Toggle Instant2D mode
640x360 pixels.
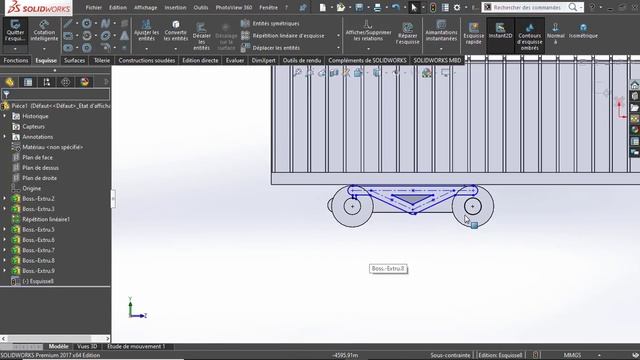(x=500, y=31)
